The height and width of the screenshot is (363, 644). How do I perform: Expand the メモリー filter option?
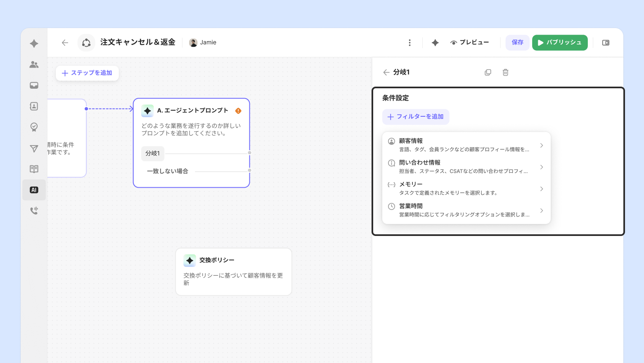(x=466, y=189)
